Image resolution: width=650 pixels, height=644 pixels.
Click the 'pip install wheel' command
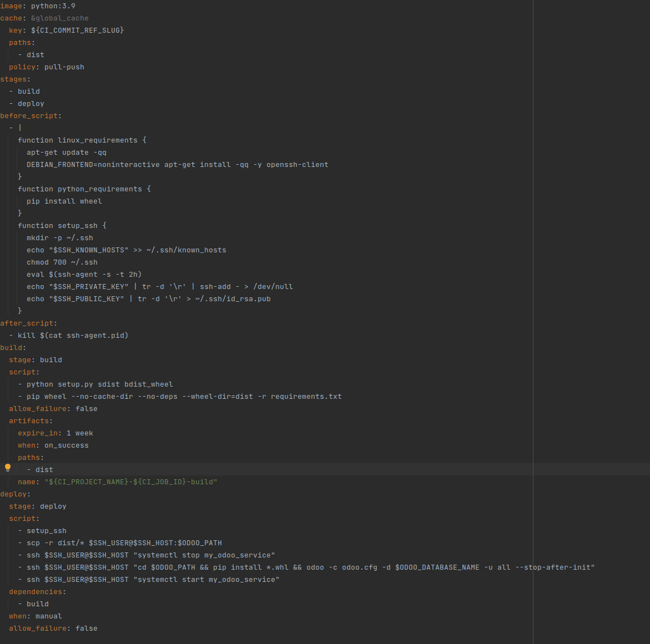(x=64, y=201)
